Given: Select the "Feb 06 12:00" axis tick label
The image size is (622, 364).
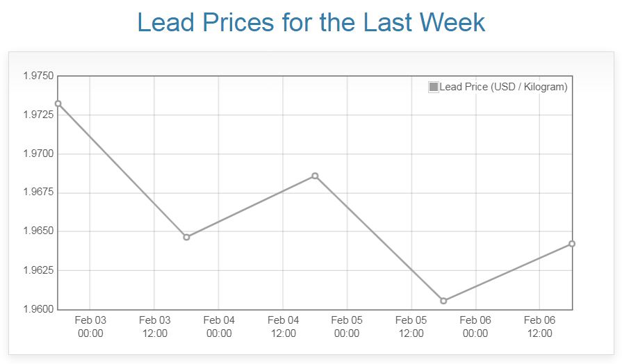Looking at the screenshot, I should point(539,326).
